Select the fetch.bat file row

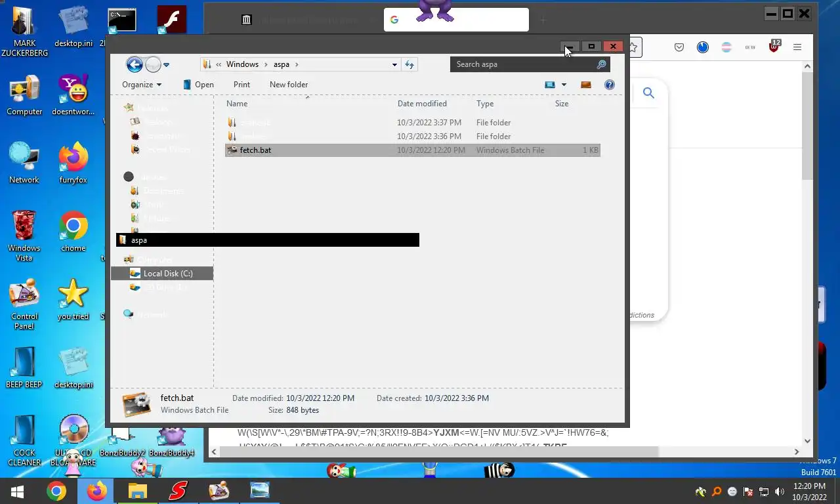(412, 150)
